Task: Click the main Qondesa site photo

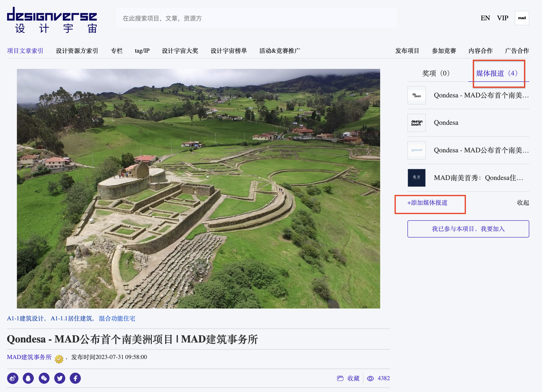Action: pos(198,189)
